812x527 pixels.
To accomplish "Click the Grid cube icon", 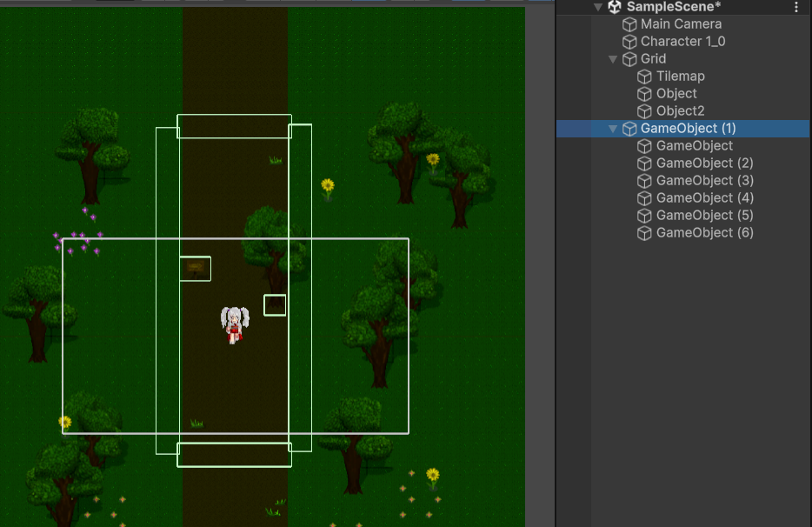I will coord(629,59).
